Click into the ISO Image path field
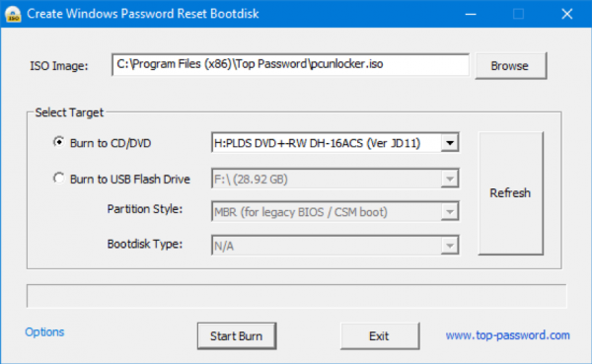Image resolution: width=592 pixels, height=364 pixels. [290, 64]
